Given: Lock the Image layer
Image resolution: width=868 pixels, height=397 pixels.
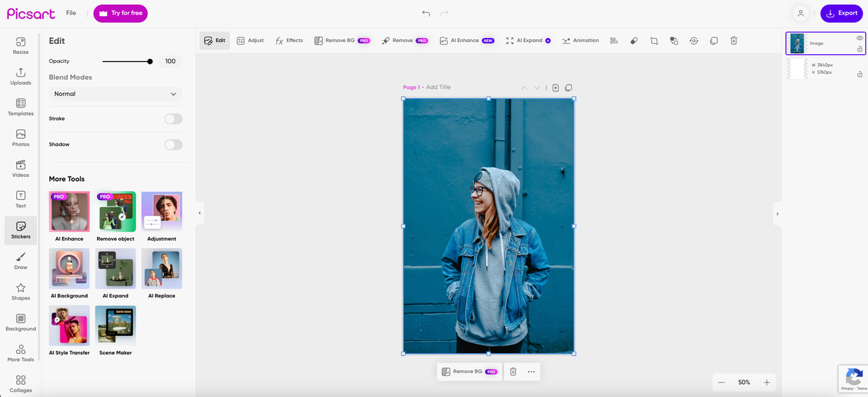Looking at the screenshot, I should pyautogui.click(x=860, y=49).
